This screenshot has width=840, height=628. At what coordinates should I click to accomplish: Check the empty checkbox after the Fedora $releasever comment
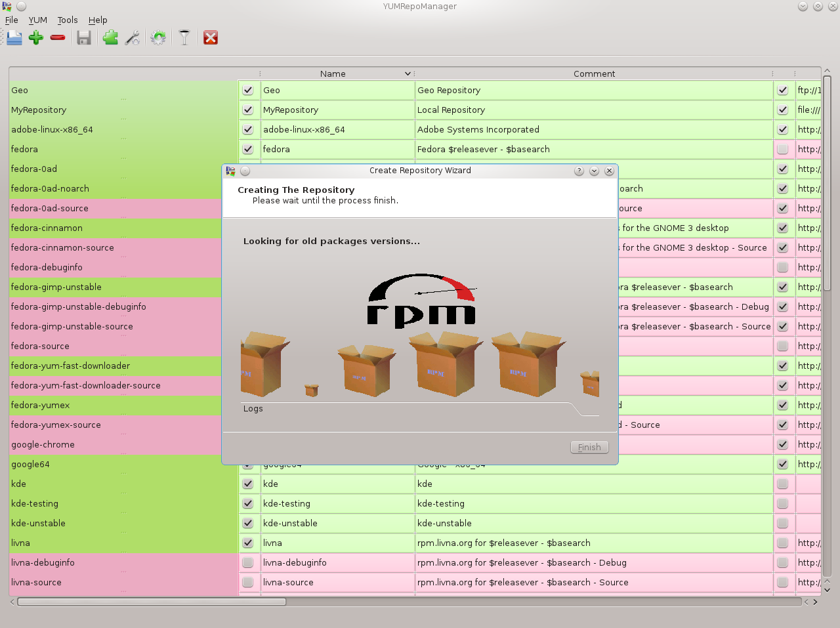click(783, 150)
